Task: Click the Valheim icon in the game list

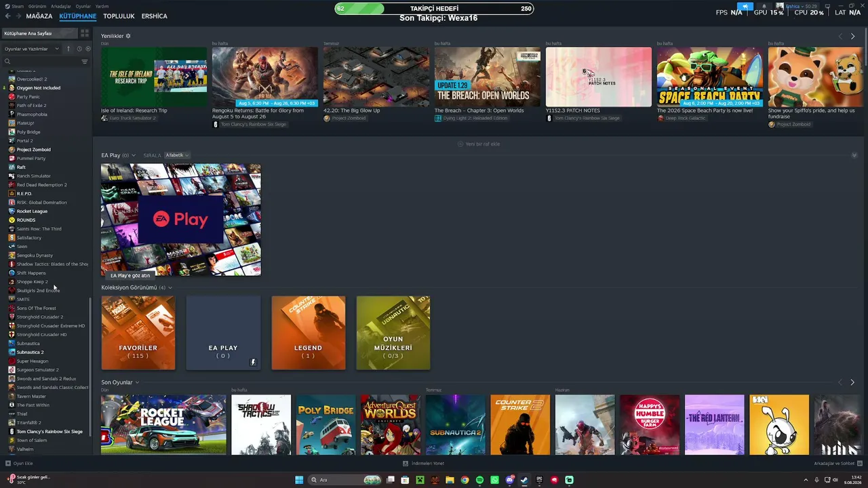Action: (12, 449)
